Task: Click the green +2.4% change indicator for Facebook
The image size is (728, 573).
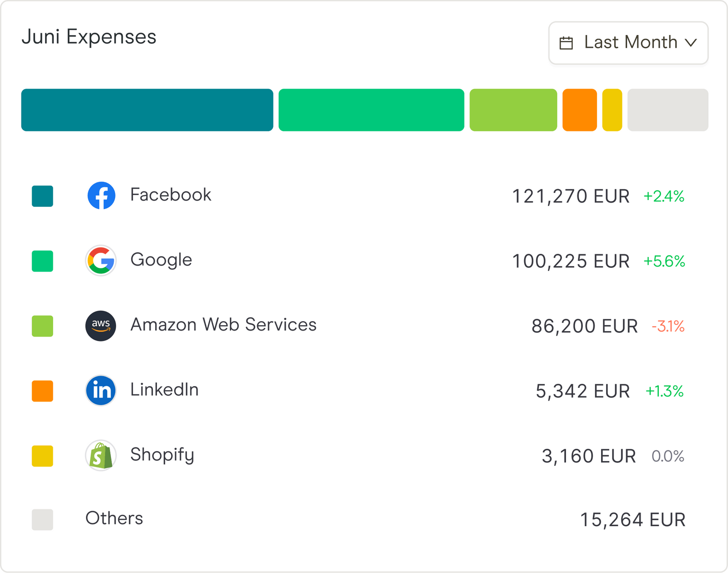Action: point(664,196)
